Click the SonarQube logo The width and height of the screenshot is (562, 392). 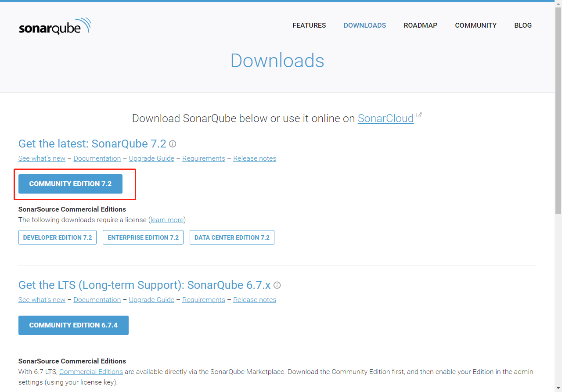coord(55,26)
